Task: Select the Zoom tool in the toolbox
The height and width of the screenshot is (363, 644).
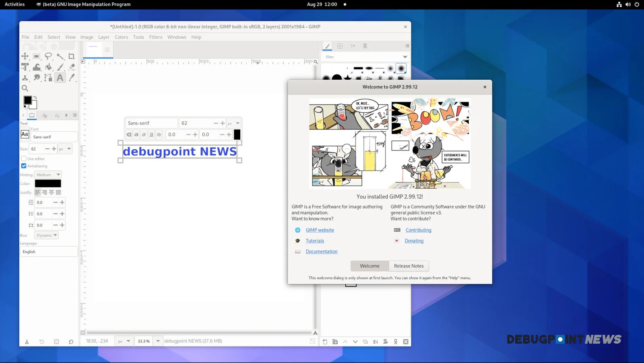Action: coord(25,88)
